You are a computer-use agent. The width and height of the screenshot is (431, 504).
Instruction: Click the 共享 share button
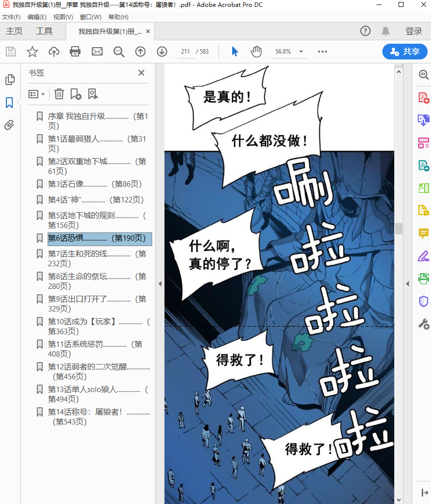[404, 52]
